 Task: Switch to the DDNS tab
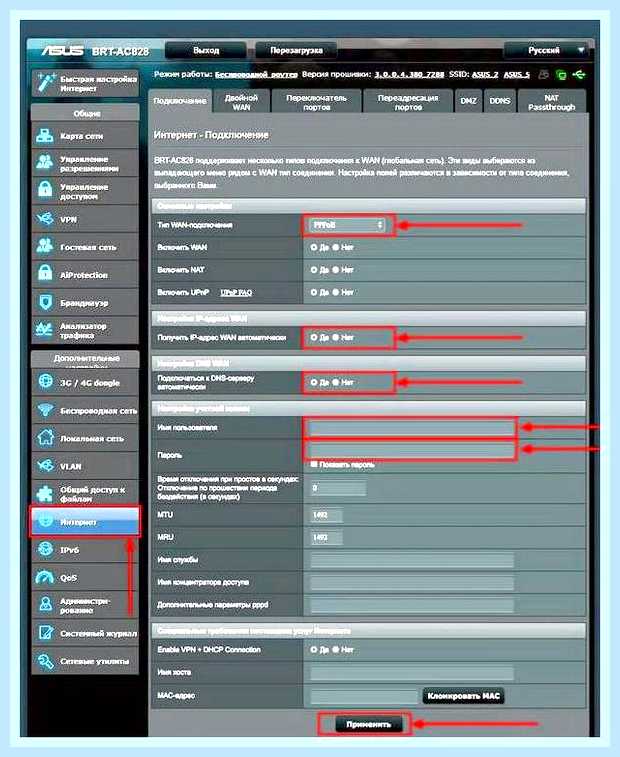pos(500,101)
